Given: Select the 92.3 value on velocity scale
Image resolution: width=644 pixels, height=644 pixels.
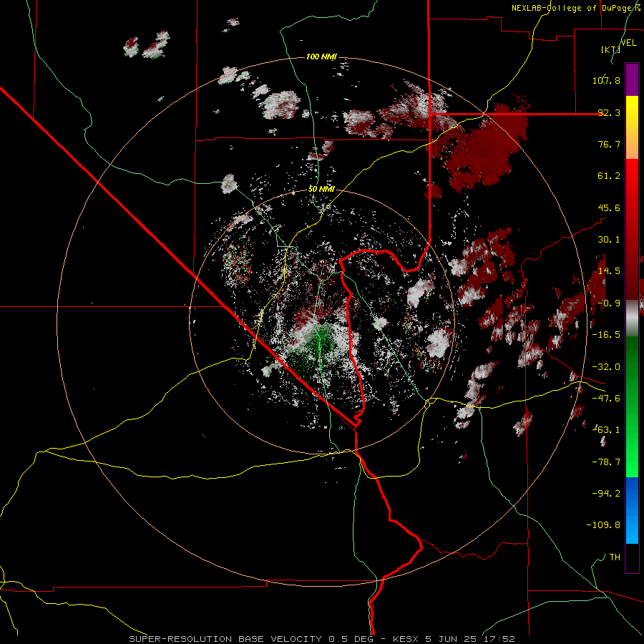Looking at the screenshot, I should pyautogui.click(x=609, y=112).
